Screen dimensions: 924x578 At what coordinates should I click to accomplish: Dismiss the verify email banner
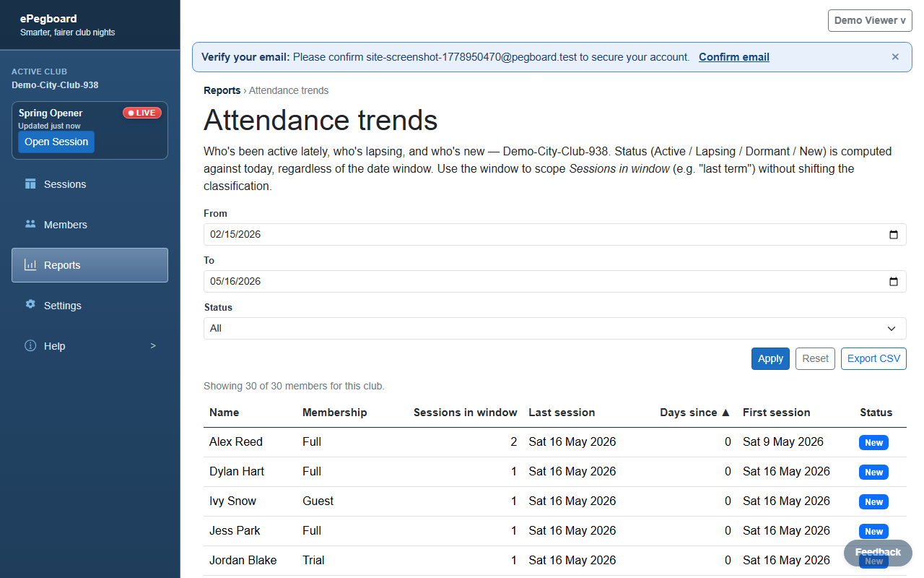click(895, 57)
